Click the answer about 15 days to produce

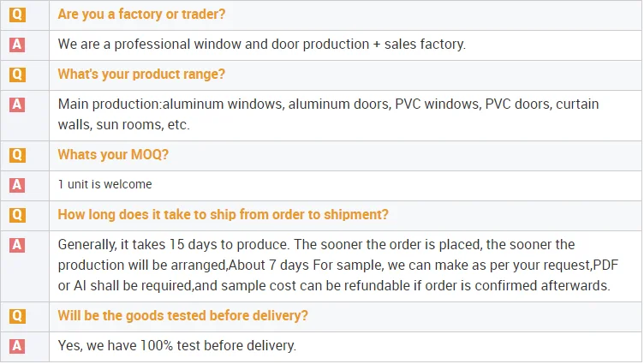click(334, 266)
